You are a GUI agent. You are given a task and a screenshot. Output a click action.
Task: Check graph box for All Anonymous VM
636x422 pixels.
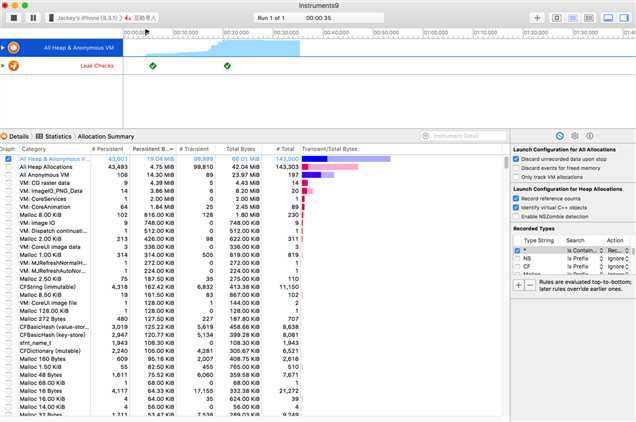[x=8, y=175]
